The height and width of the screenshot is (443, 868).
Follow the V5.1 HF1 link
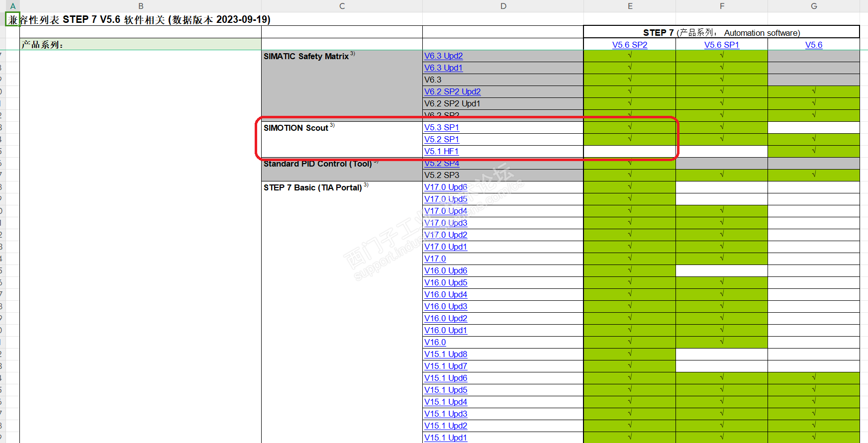(442, 152)
